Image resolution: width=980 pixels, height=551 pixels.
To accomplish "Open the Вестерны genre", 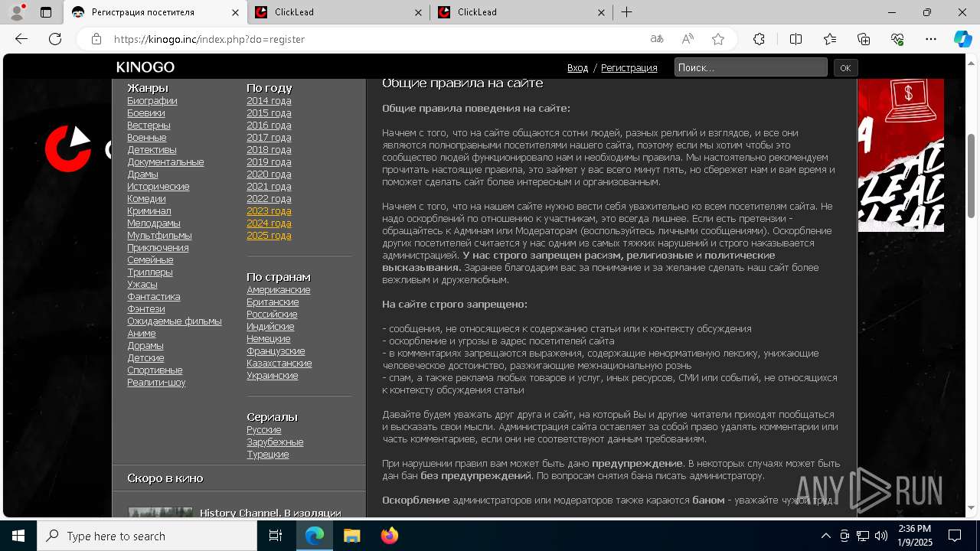I will [149, 125].
